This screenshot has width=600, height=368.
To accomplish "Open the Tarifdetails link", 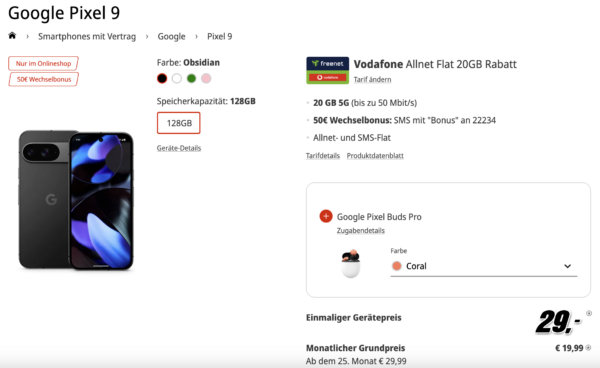I will pos(323,156).
